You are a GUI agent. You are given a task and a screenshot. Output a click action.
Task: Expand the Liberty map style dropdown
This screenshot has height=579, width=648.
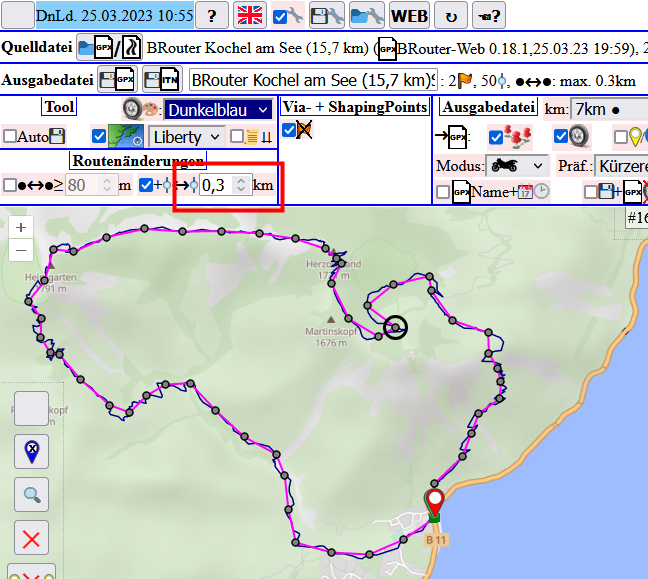pyautogui.click(x=187, y=137)
